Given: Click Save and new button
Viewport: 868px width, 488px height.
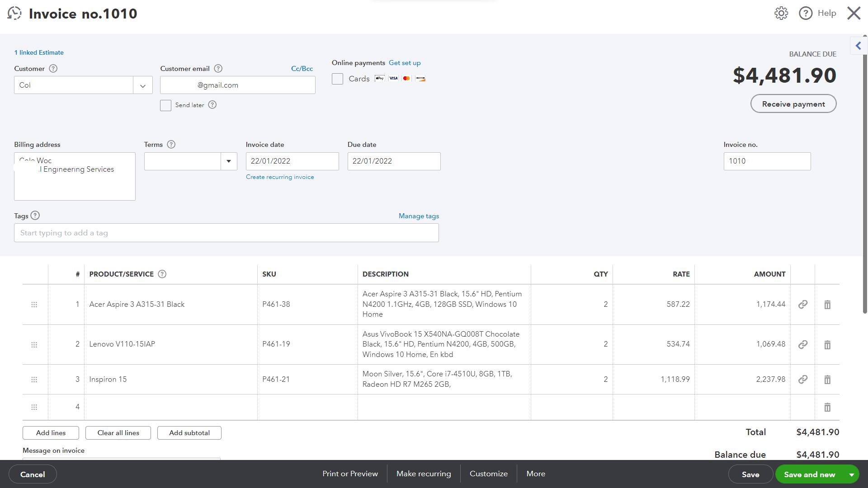Looking at the screenshot, I should pos(810,474).
